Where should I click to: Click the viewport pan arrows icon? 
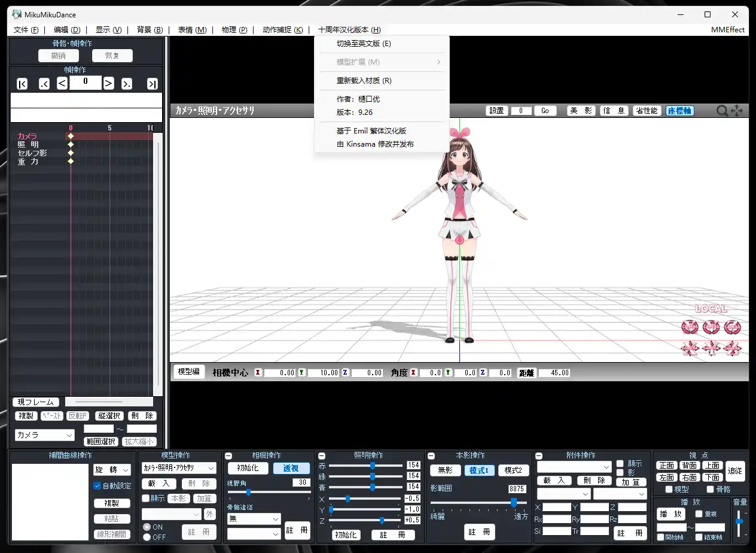[x=737, y=111]
